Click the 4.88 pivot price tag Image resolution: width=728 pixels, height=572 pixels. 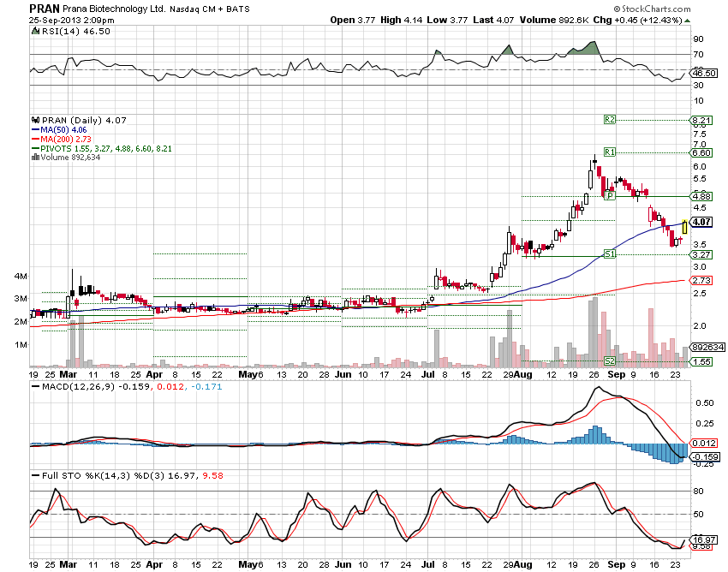pos(701,196)
